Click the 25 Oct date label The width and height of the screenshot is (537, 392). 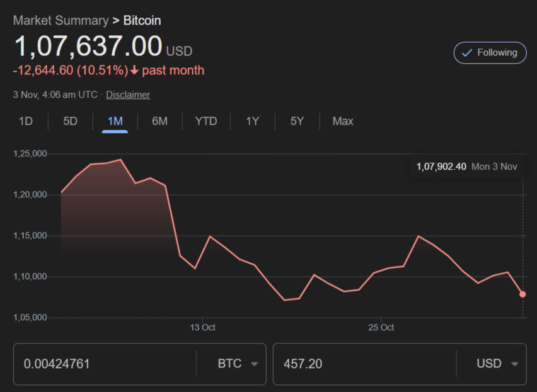(381, 328)
